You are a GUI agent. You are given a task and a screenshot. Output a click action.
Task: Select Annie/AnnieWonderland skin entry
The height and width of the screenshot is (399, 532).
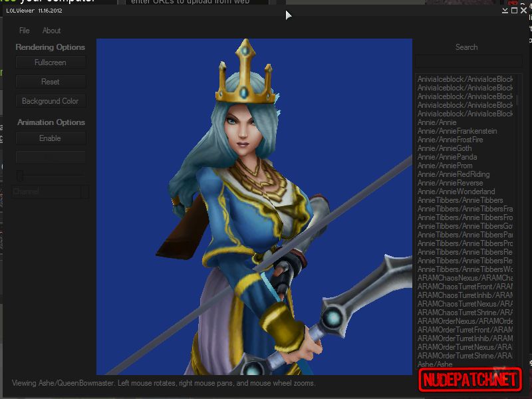pyautogui.click(x=456, y=192)
